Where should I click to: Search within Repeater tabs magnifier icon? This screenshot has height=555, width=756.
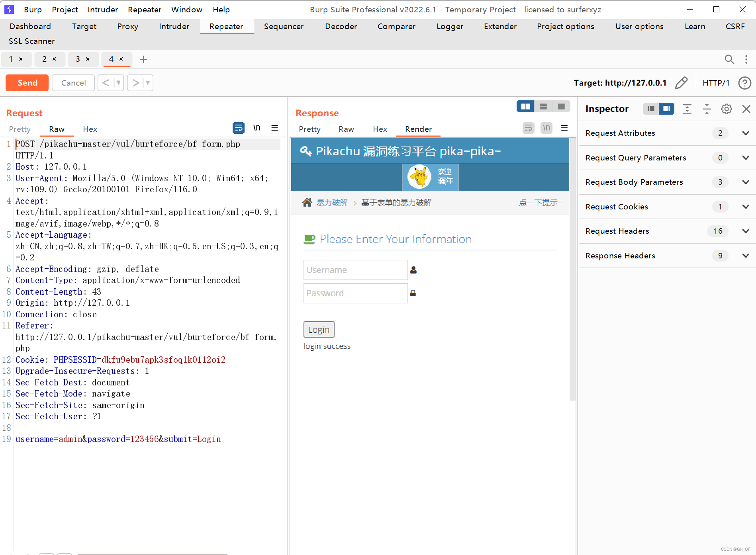click(729, 59)
